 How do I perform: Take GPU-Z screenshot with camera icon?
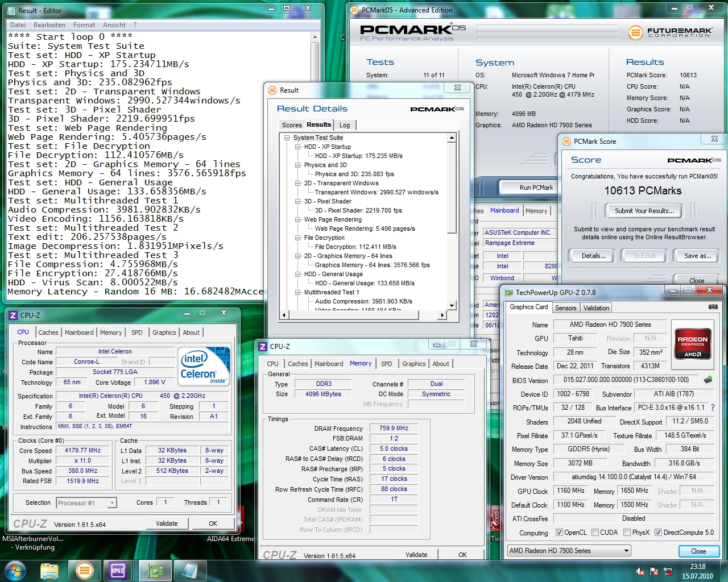coord(713,306)
